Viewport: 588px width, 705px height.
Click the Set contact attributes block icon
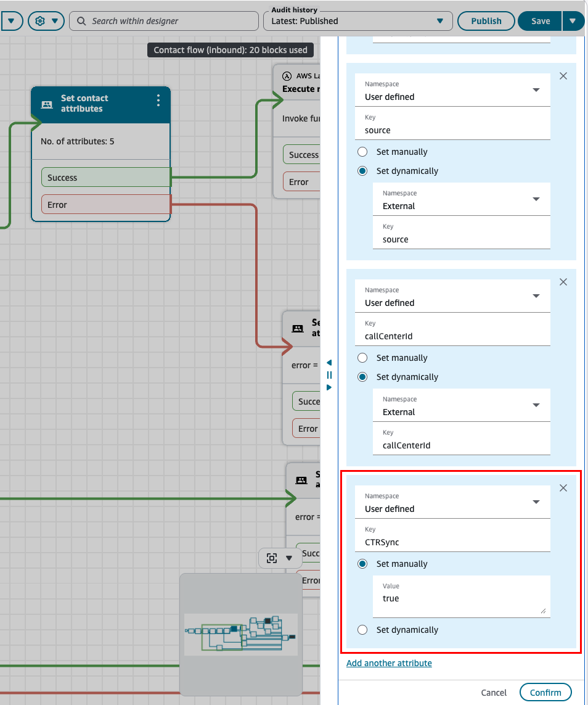(x=47, y=105)
